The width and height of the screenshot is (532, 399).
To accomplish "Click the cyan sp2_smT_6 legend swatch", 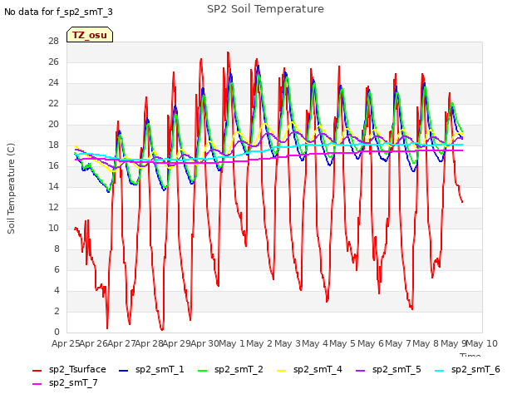I will [440, 371].
